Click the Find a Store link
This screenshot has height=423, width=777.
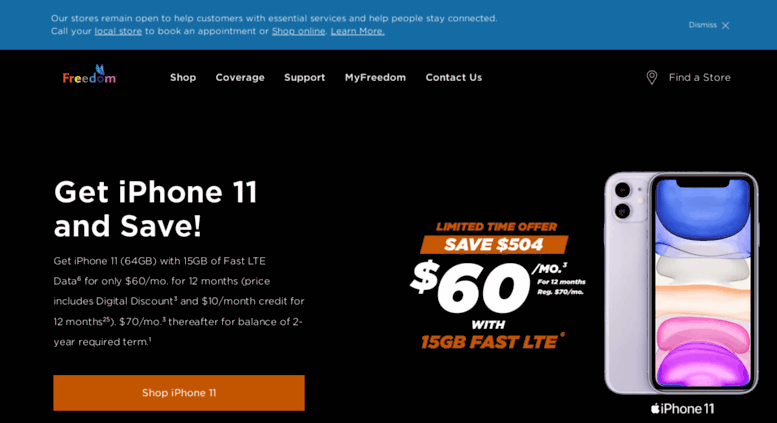[699, 77]
